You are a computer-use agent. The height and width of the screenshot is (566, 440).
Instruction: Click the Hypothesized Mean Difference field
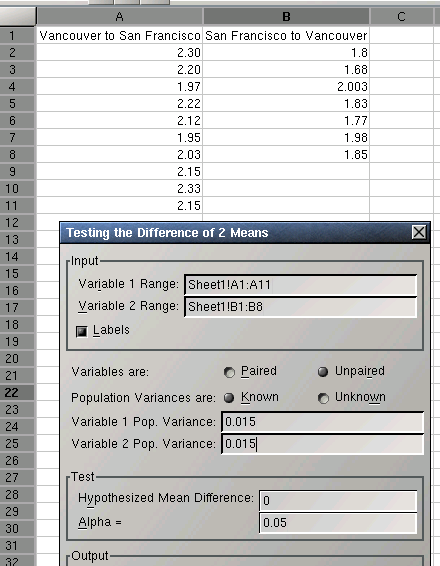(x=338, y=501)
